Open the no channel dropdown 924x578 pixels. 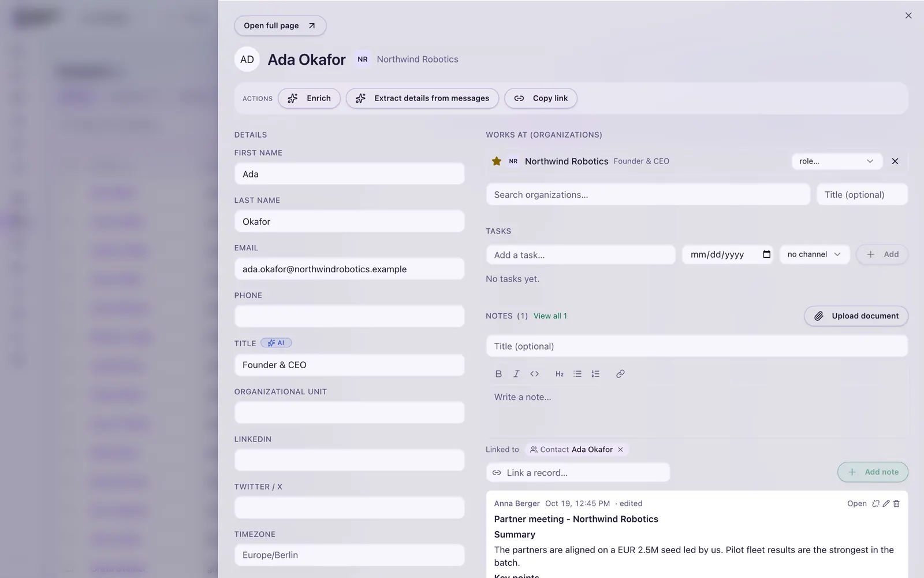point(814,254)
